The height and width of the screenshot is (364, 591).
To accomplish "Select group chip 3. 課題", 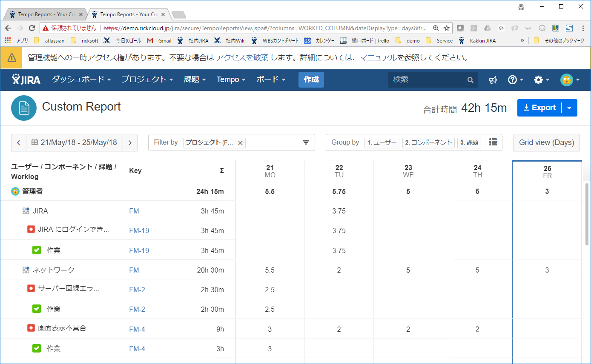I will 469,142.
